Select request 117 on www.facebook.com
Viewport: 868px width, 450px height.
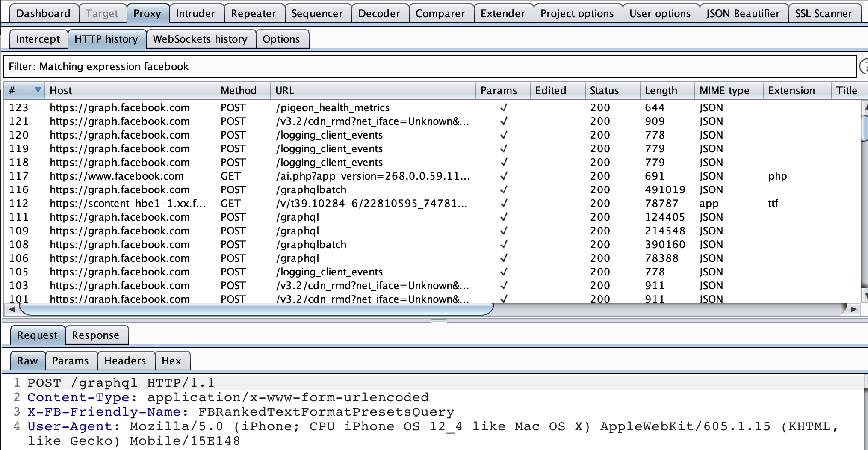tap(432, 176)
